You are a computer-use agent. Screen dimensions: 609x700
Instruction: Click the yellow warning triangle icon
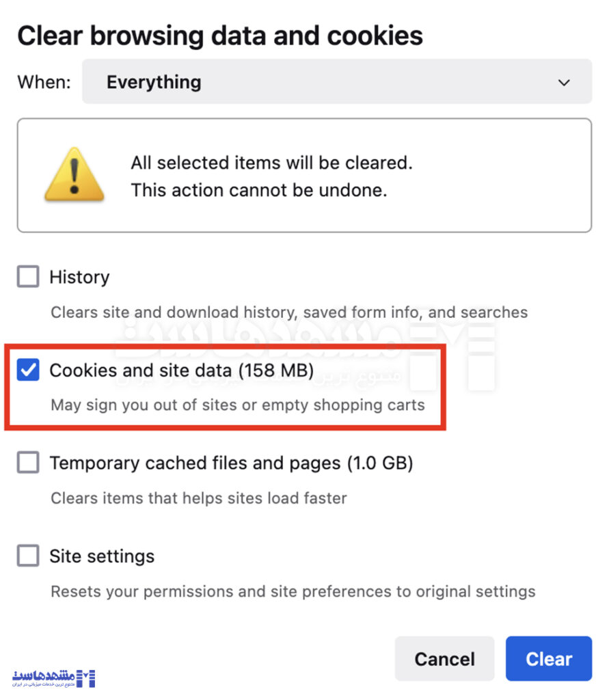tap(74, 175)
